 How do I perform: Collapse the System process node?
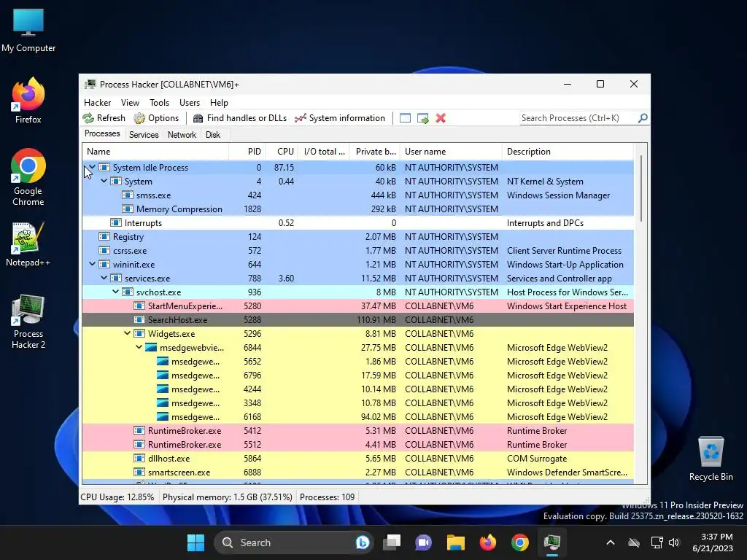pos(104,181)
